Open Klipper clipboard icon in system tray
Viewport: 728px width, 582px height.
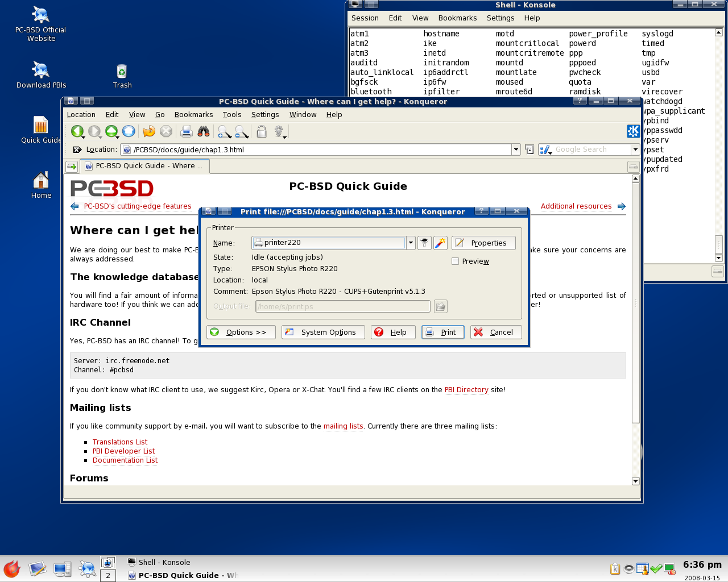(615, 569)
